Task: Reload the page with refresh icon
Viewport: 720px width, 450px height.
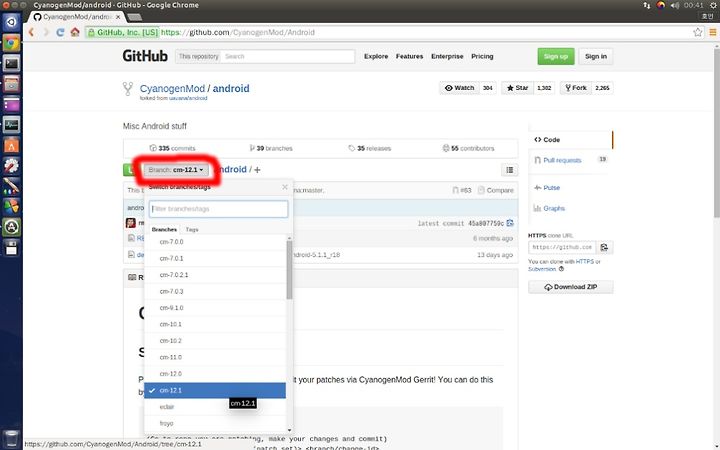Action: [60, 32]
